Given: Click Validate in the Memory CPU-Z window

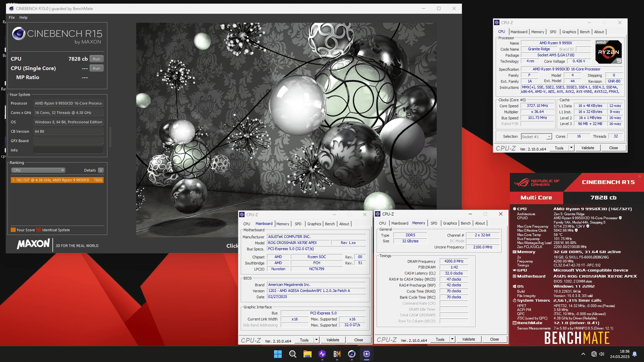Looking at the screenshot, I should [x=468, y=339].
